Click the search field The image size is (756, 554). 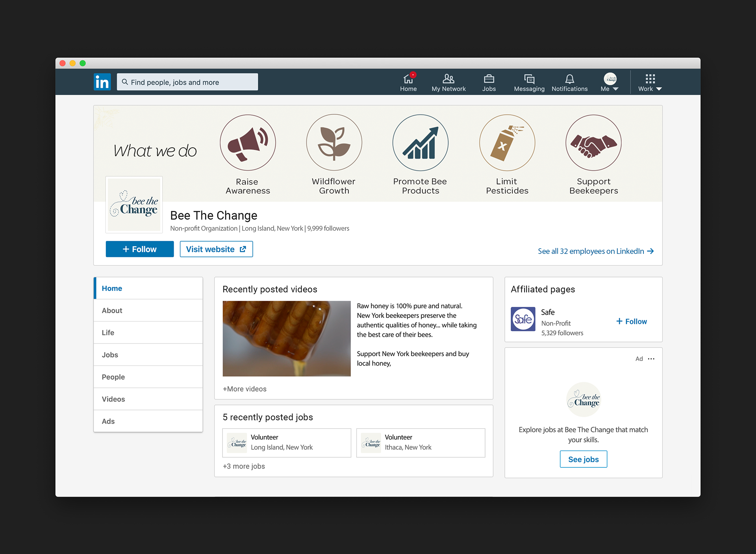(187, 82)
